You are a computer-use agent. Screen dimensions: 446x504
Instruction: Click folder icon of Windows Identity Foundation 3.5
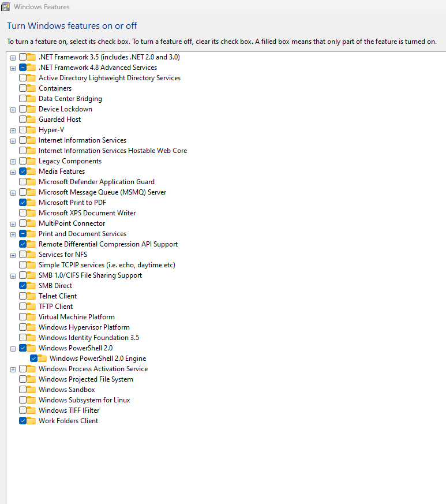click(31, 338)
